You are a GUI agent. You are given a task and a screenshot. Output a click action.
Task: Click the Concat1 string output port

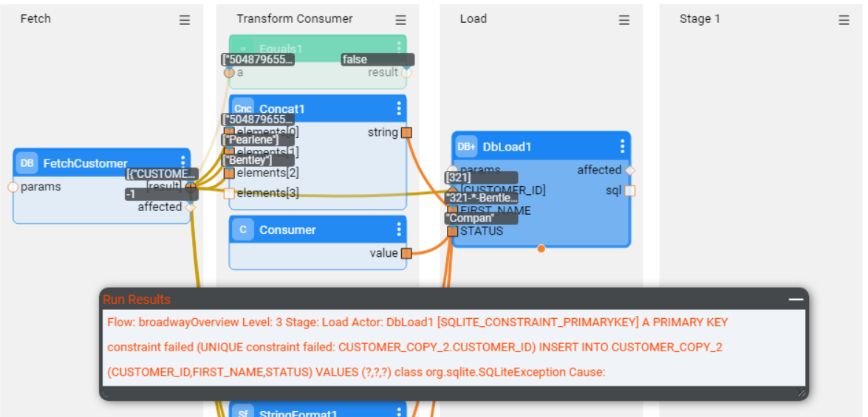406,133
